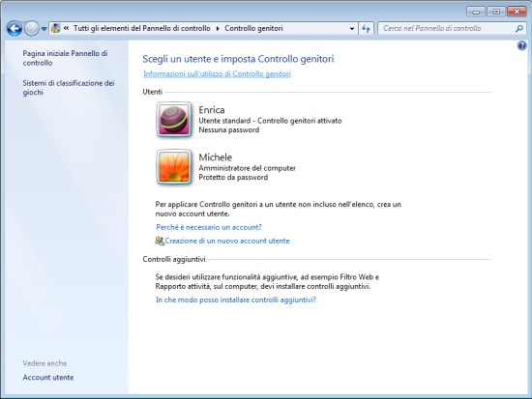The width and height of the screenshot is (532, 399).
Task: Focus the 'Cerca nel Pannello di controllo' field
Action: tap(448, 28)
